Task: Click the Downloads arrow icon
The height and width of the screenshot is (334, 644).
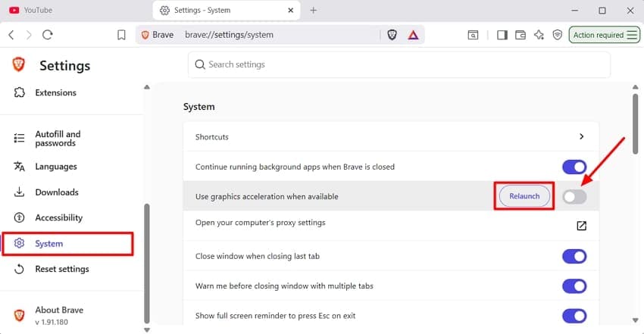Action: 19,192
